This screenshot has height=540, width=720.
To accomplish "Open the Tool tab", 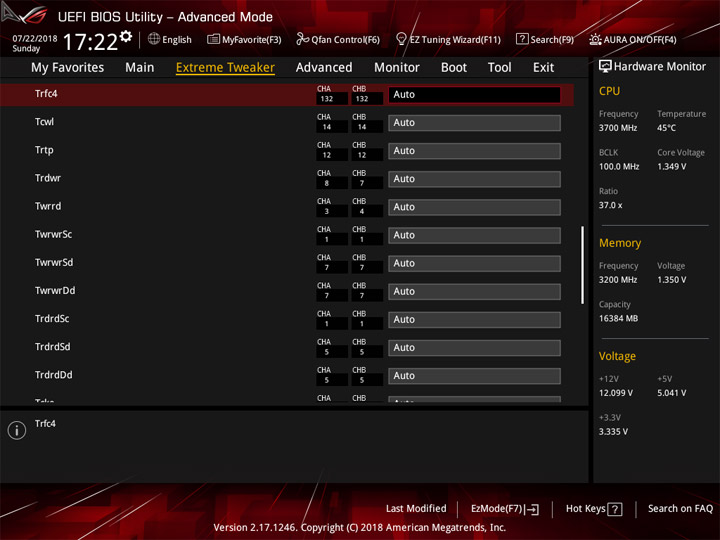I will 500,68.
